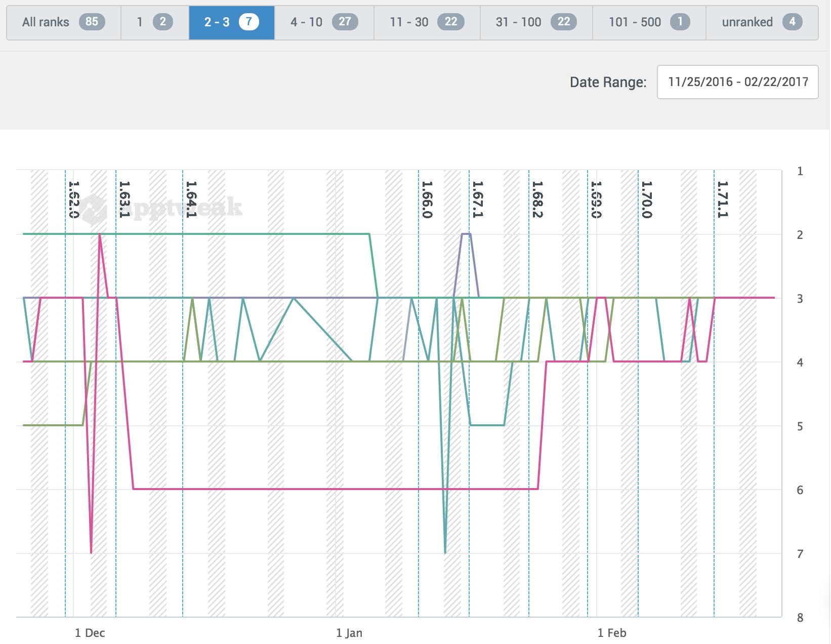Image resolution: width=831 pixels, height=644 pixels.
Task: Click the 1.68.2 version marker
Action: pos(537,199)
